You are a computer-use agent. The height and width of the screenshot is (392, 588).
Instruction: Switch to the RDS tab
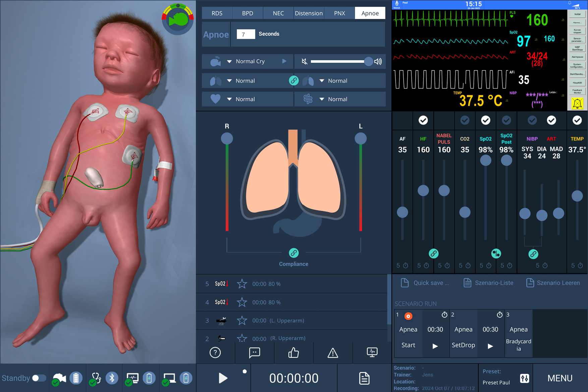tap(217, 13)
